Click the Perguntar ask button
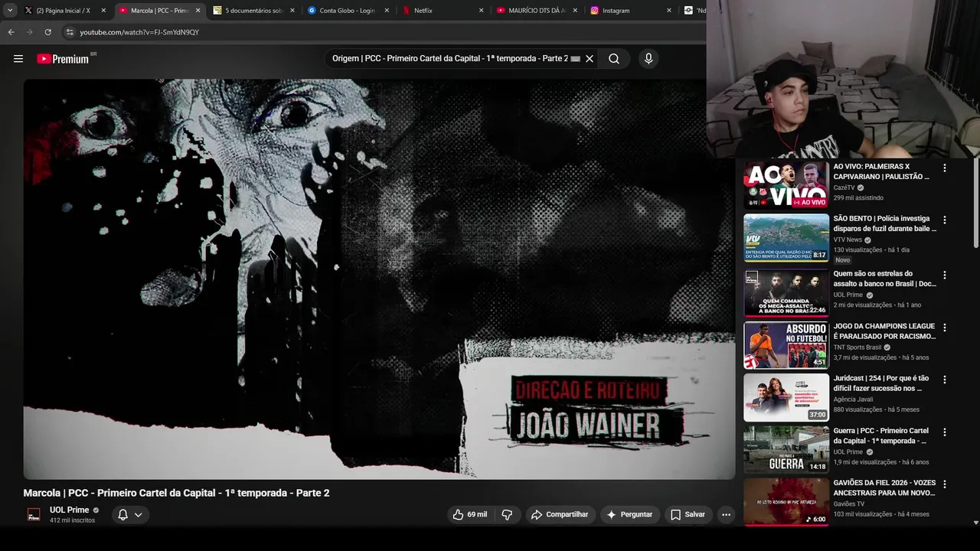This screenshot has height=551, width=980. [x=629, y=514]
